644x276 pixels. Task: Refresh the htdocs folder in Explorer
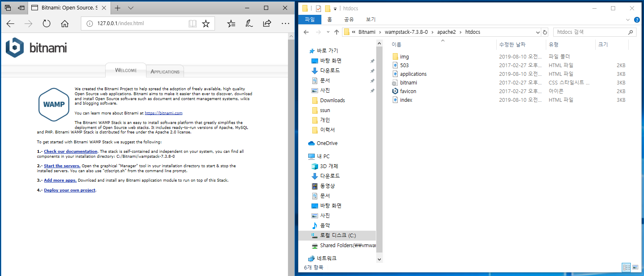pos(545,32)
